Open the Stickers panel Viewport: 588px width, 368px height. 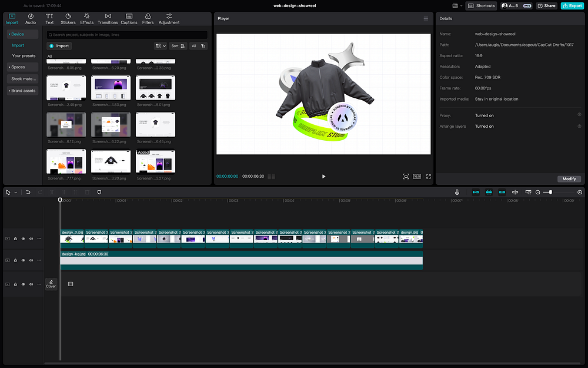[x=68, y=18]
